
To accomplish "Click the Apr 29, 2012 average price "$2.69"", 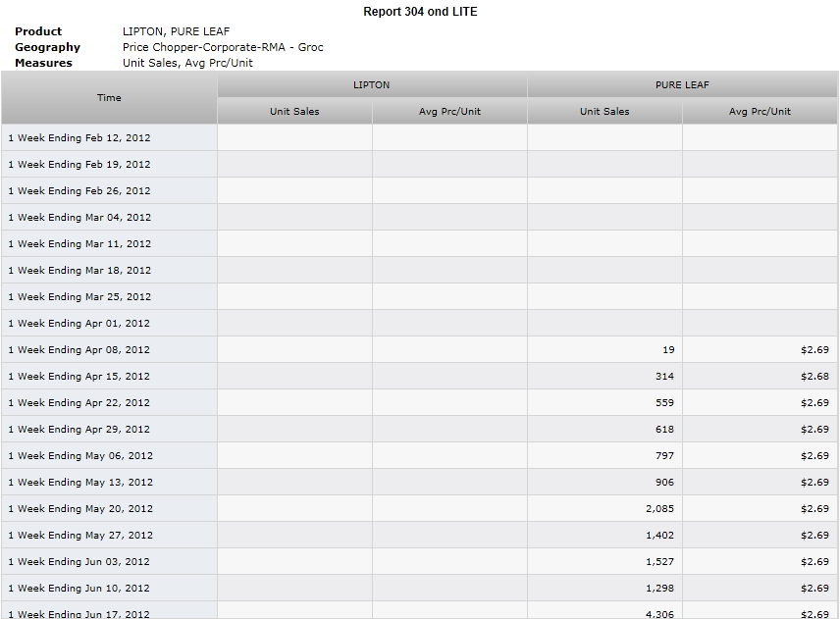I will click(x=814, y=430).
